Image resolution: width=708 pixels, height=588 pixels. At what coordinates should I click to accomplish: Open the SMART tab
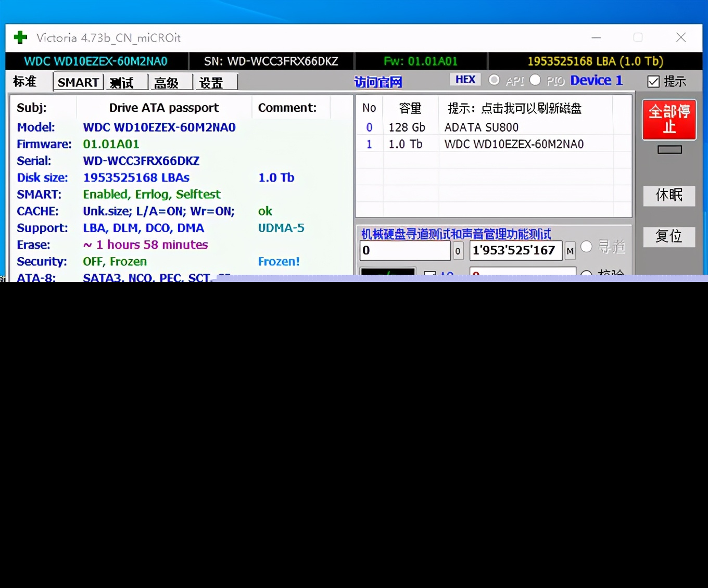(78, 82)
